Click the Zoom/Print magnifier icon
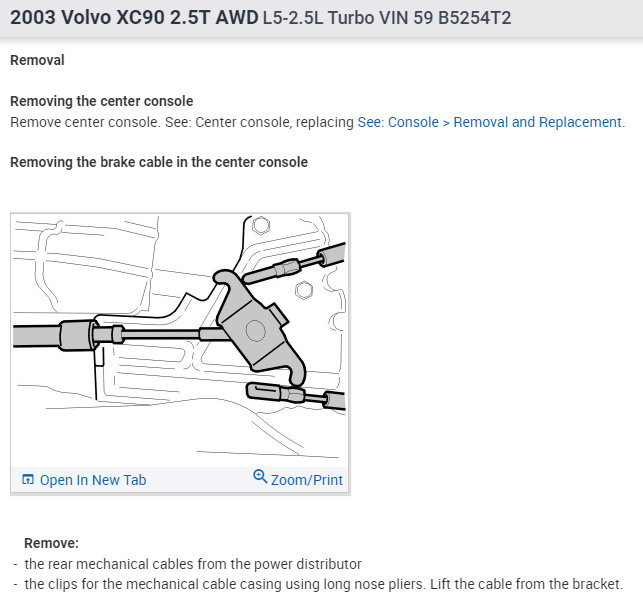 coord(261,477)
